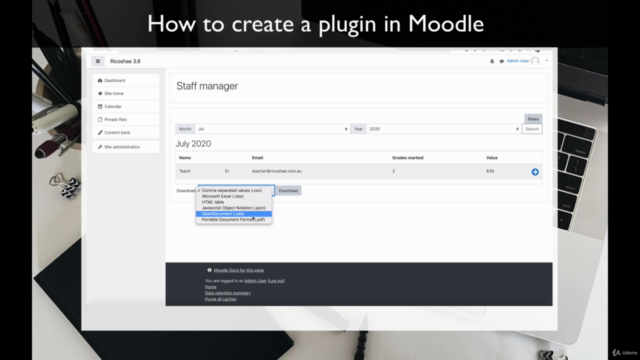Click the Download button
Image resolution: width=640 pixels, height=360 pixels.
[288, 191]
